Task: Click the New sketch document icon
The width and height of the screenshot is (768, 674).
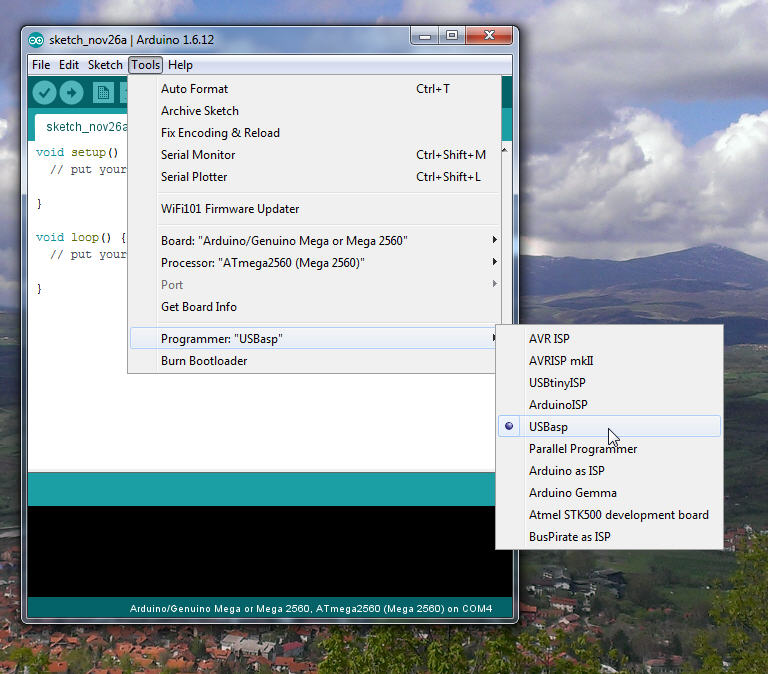Action: pyautogui.click(x=103, y=93)
